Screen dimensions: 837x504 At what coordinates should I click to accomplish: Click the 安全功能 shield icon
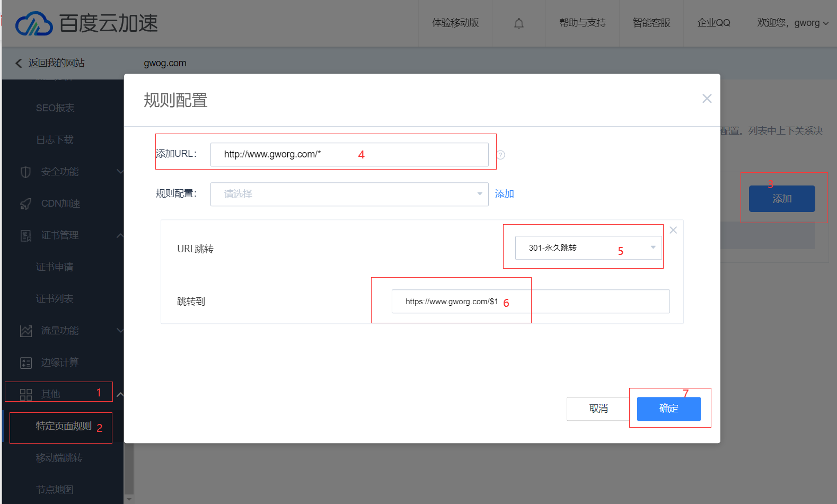pyautogui.click(x=25, y=172)
